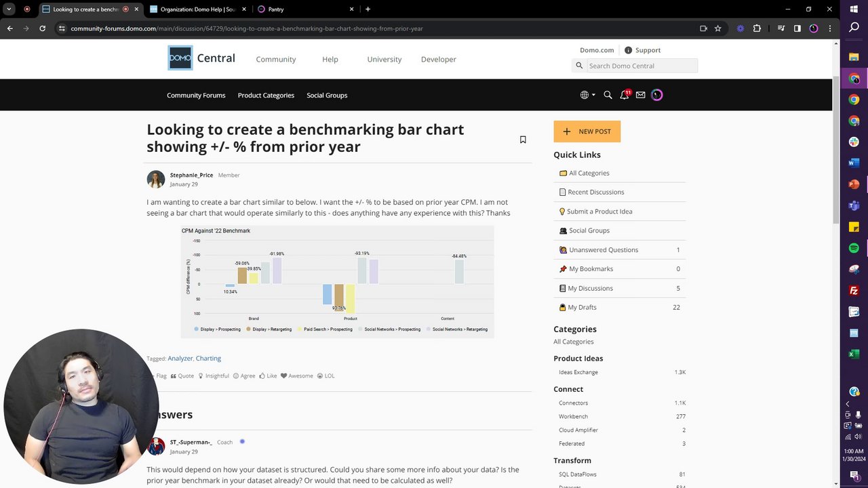Bookmark this discussion post
The image size is (868, 488).
point(523,140)
